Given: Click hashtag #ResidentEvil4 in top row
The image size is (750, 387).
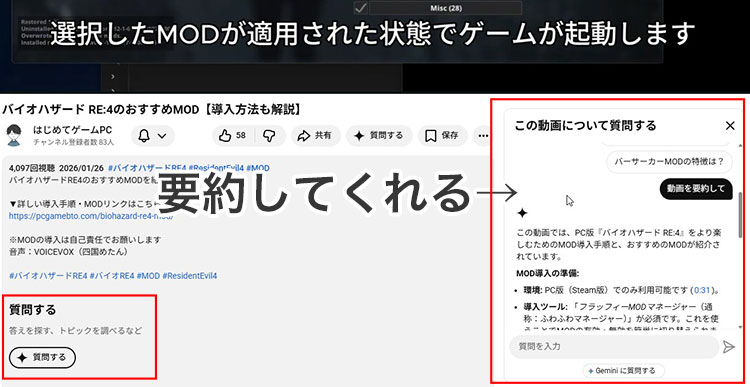Looking at the screenshot, I should pos(216,168).
